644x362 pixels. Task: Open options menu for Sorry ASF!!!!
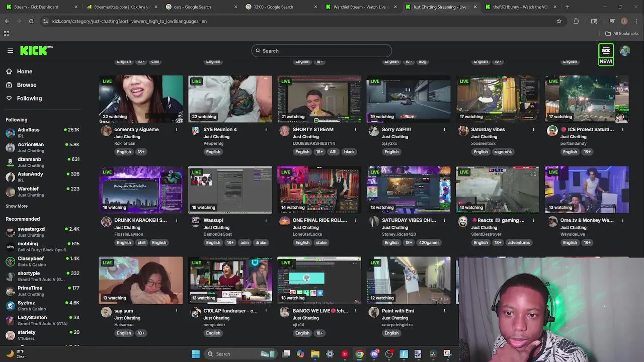click(x=444, y=130)
